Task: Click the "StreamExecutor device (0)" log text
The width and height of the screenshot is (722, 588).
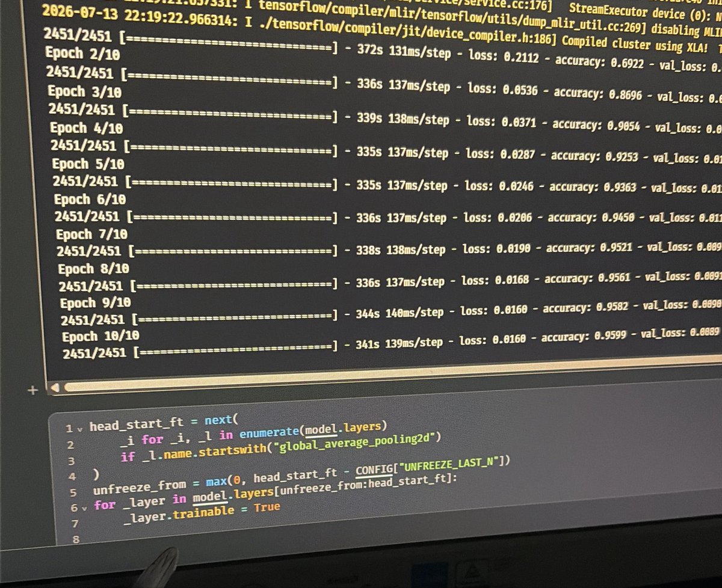Action: click(x=640, y=12)
